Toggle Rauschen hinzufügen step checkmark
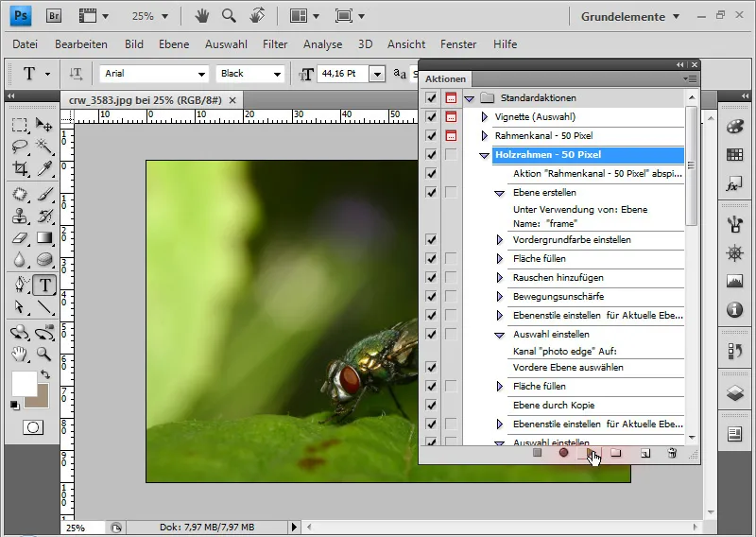 tap(431, 277)
